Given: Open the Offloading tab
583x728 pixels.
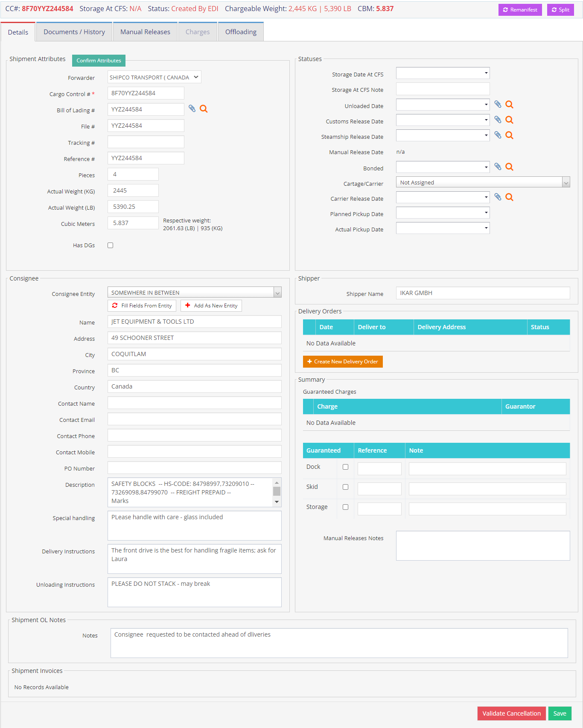Looking at the screenshot, I should (x=241, y=32).
